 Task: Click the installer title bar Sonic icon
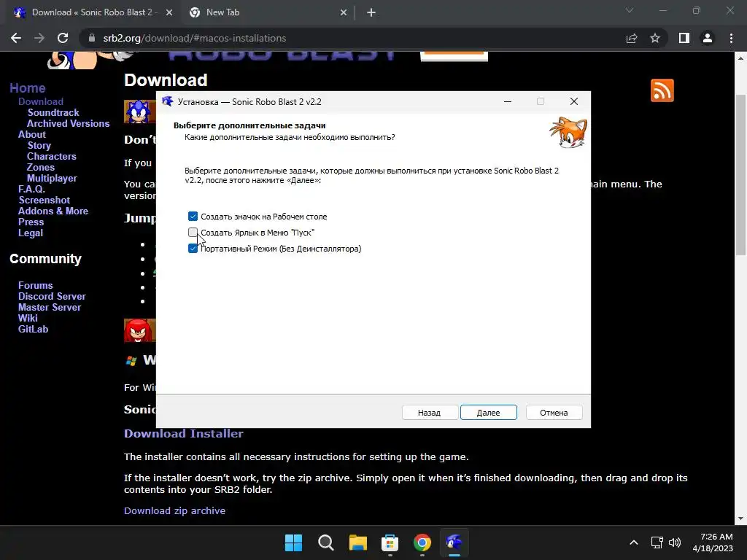[168, 101]
